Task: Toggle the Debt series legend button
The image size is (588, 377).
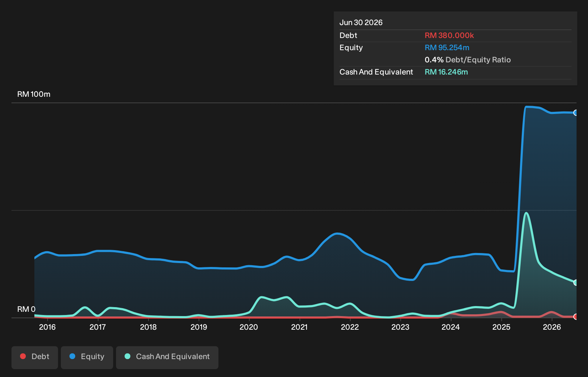Action: 35,357
